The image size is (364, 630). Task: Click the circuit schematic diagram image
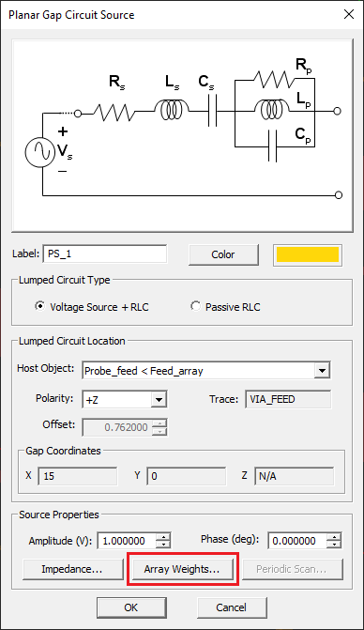(183, 135)
